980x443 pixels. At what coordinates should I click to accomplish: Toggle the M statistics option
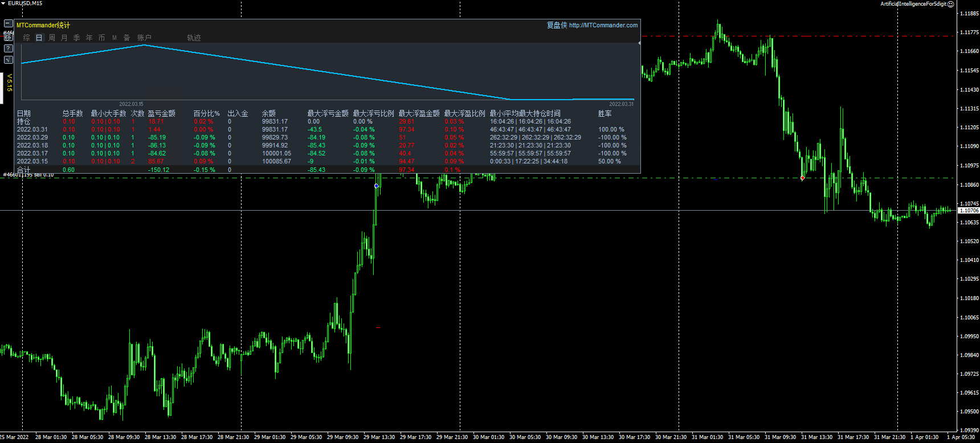click(x=114, y=38)
